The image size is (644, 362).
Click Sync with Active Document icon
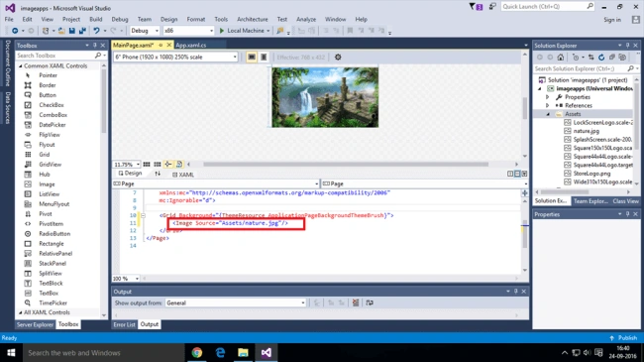(x=591, y=58)
